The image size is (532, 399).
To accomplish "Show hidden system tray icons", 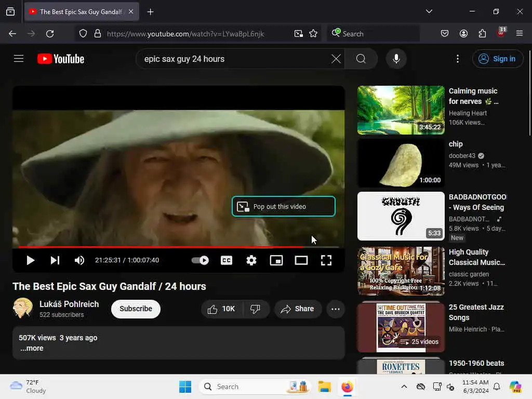I will (404, 387).
